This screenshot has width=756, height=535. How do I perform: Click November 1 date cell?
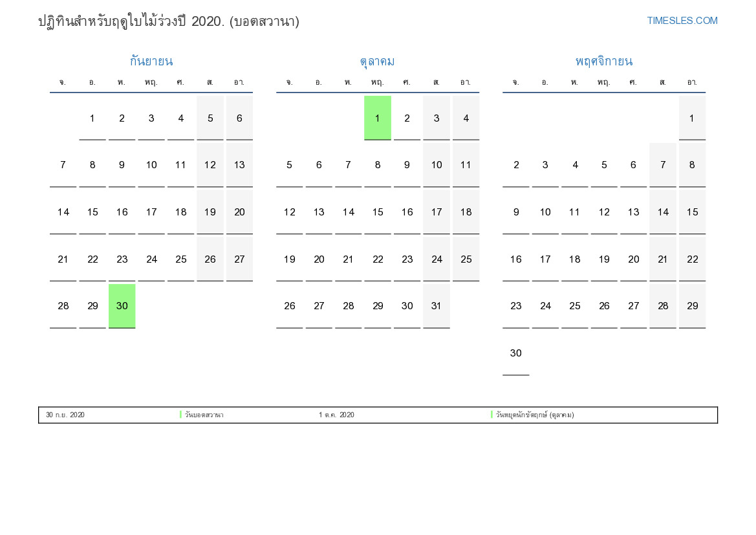pyautogui.click(x=692, y=118)
